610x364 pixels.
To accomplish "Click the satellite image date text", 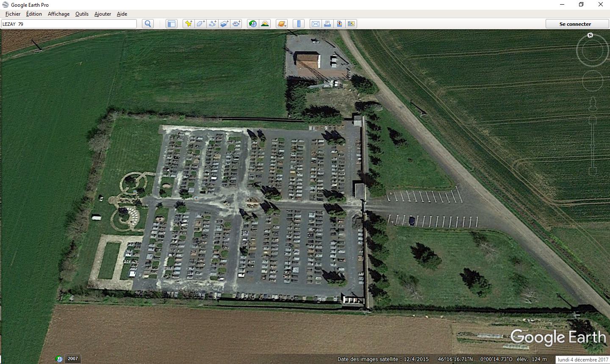I will pos(383,359).
